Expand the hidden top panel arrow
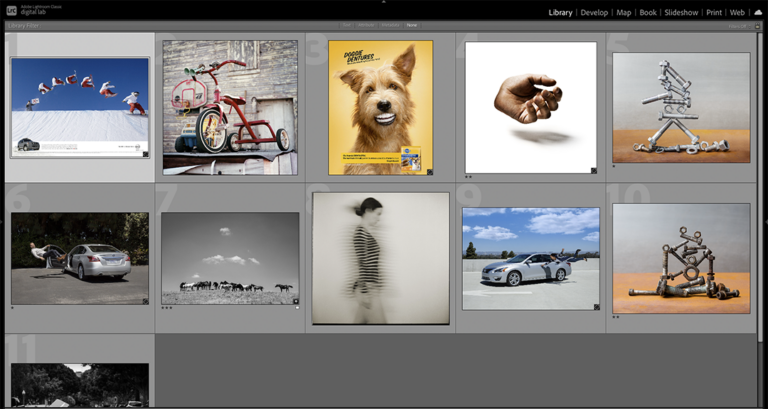Screen dimensions: 768x409 (x=384, y=2)
